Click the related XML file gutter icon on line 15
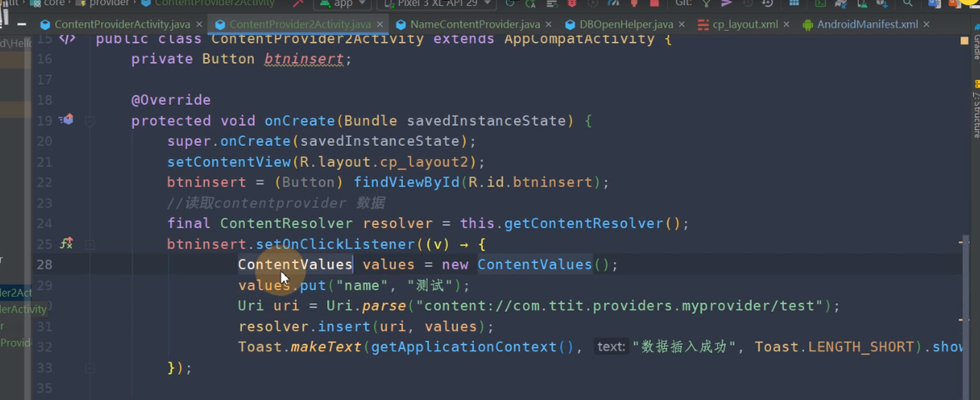The width and height of the screenshot is (980, 400). click(x=67, y=38)
